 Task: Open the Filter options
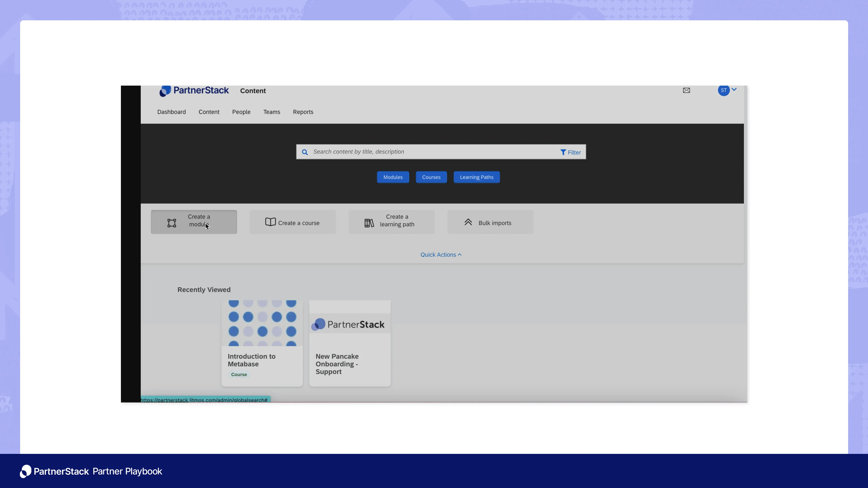(x=571, y=152)
